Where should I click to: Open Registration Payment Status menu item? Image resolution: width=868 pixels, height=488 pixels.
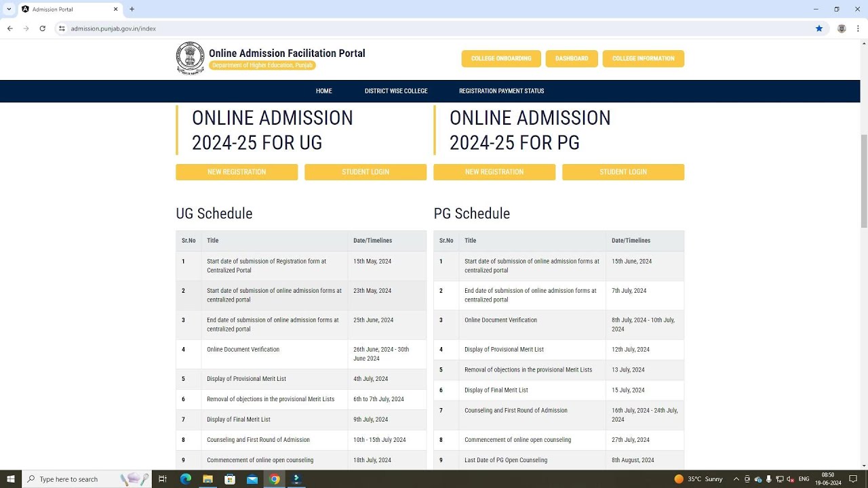coord(501,91)
